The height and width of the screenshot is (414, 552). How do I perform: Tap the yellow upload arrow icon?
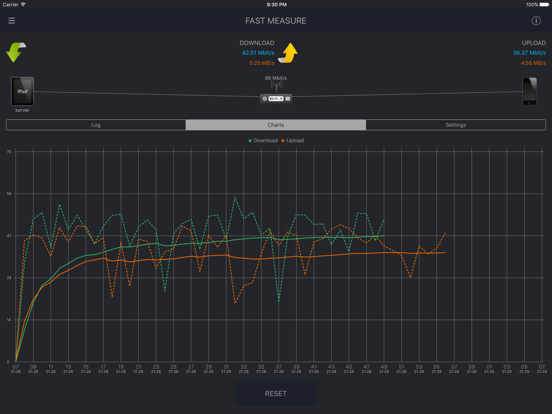click(x=288, y=53)
